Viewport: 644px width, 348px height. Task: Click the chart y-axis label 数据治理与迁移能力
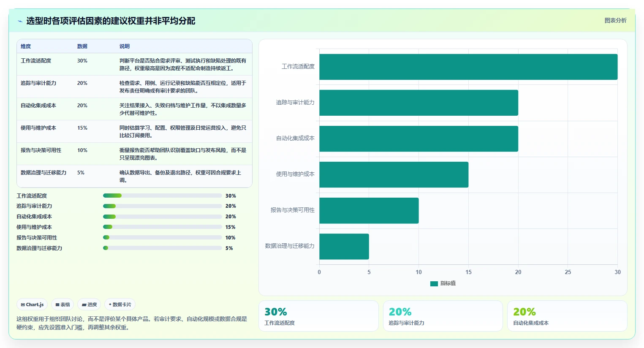click(290, 246)
